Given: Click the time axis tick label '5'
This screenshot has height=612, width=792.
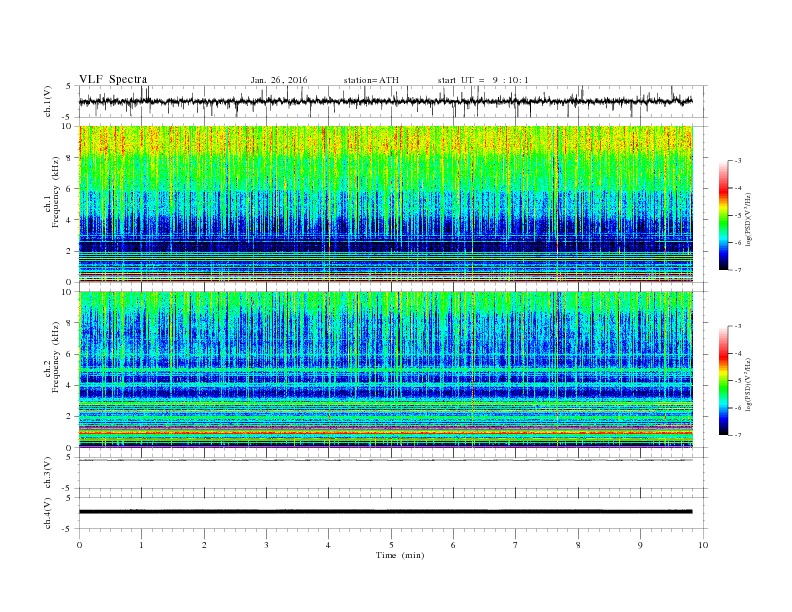Looking at the screenshot, I should [391, 545].
